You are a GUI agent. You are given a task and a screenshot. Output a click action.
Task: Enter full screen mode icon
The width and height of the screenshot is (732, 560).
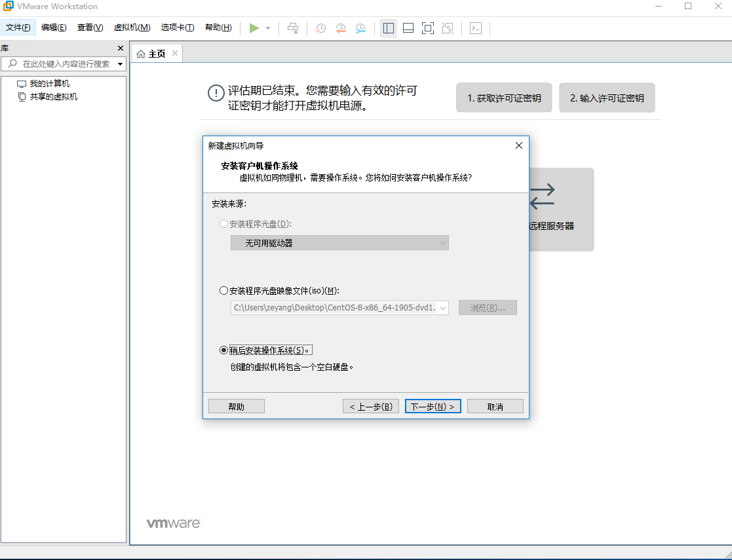[x=427, y=28]
